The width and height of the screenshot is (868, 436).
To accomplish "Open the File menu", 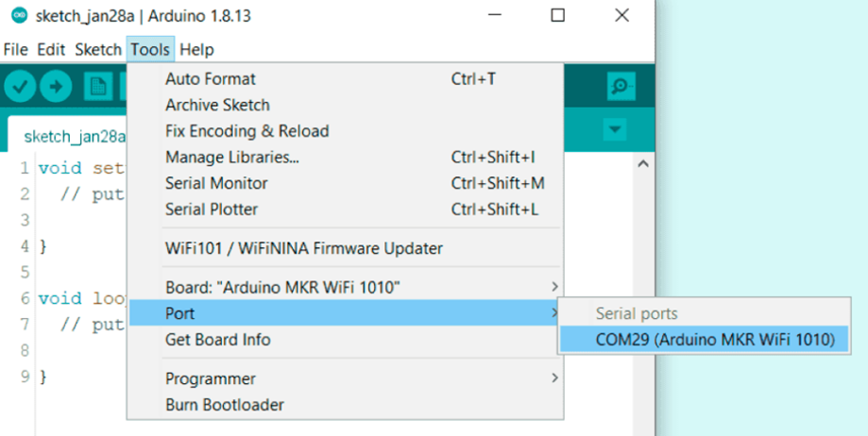I will [15, 49].
